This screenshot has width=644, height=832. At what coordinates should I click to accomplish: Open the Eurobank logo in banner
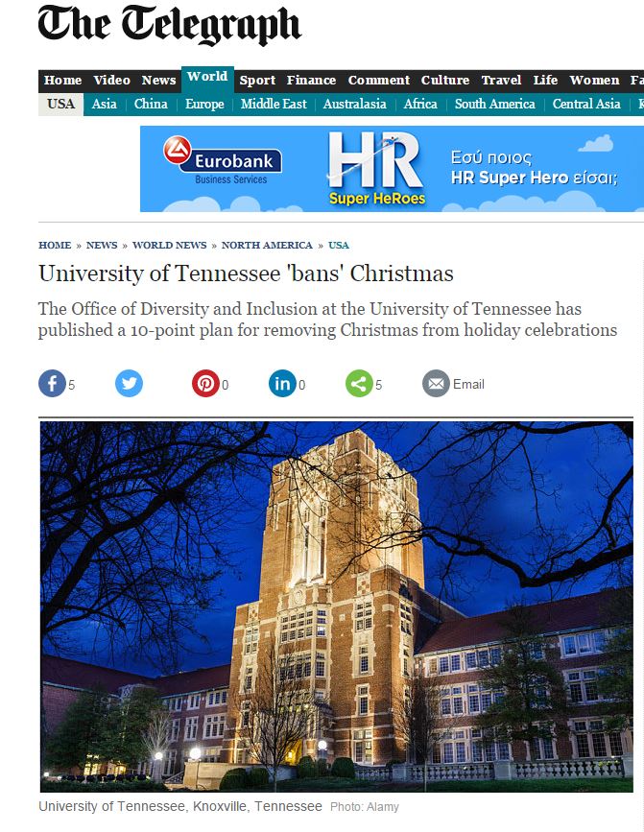click(x=223, y=160)
